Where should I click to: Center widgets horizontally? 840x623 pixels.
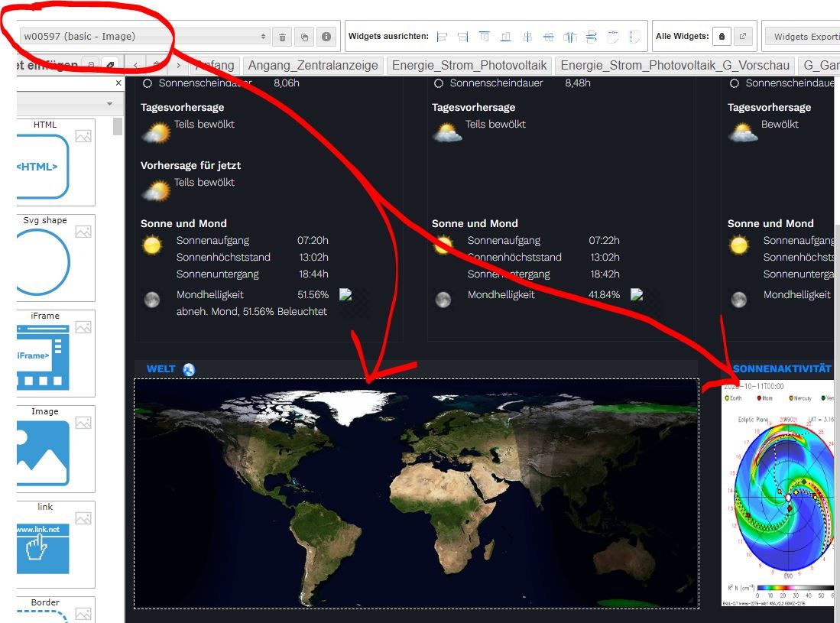pyautogui.click(x=527, y=37)
